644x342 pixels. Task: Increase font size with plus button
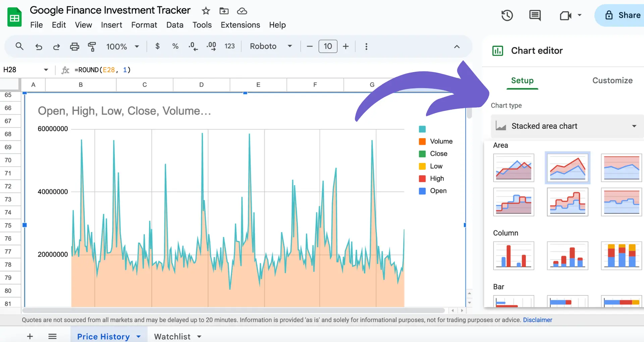[346, 46]
